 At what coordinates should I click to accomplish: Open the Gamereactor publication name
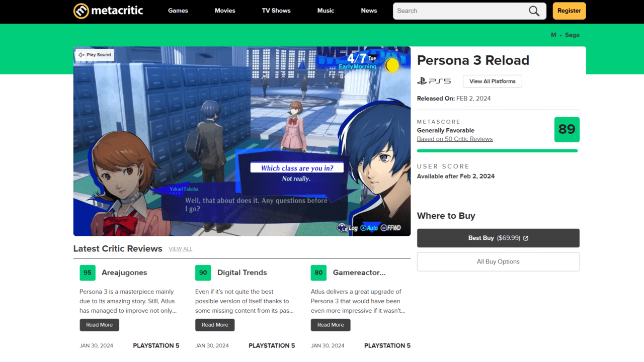point(359,273)
